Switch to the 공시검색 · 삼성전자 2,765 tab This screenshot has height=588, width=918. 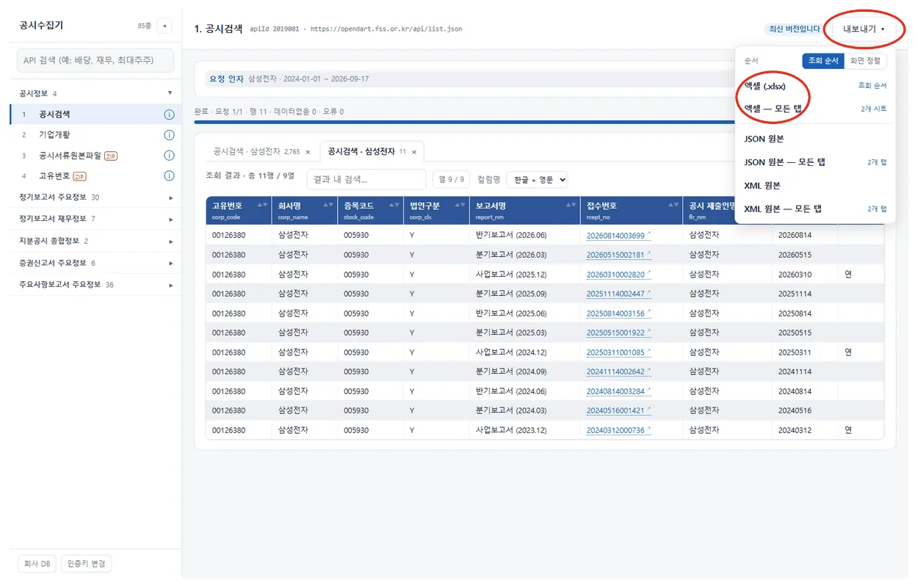pyautogui.click(x=256, y=152)
